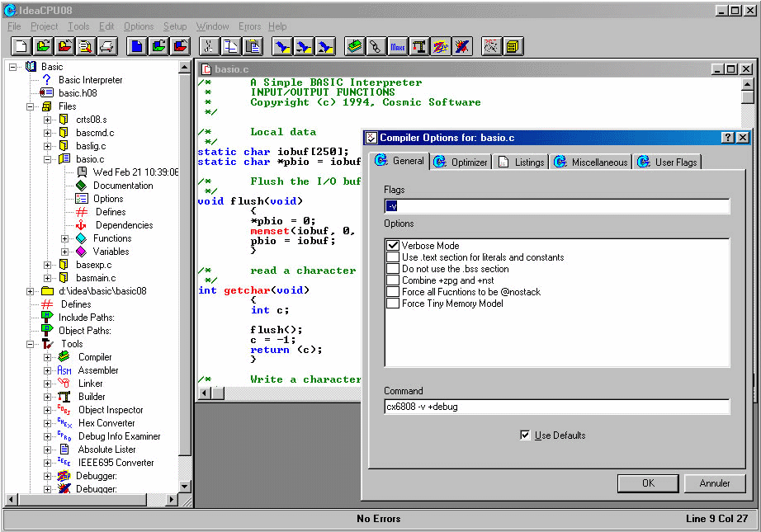Collapse the Tools tree node
The width and height of the screenshot is (761, 532).
click(31, 344)
